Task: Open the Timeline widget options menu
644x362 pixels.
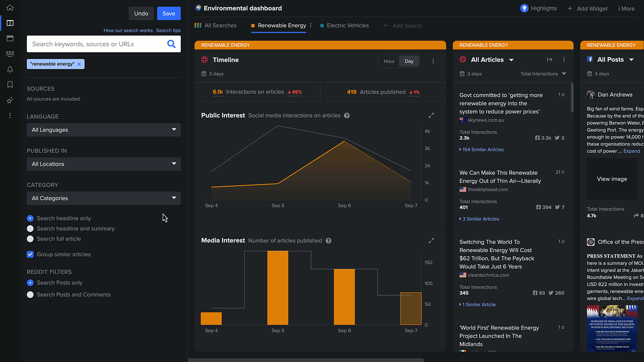Action: (433, 61)
